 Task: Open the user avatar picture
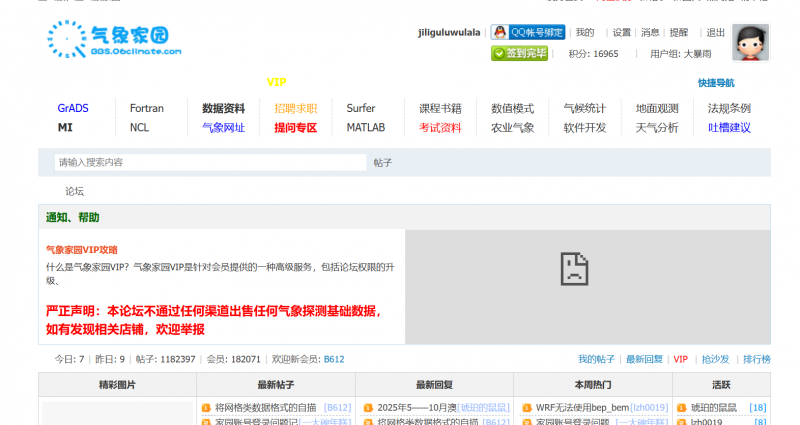click(750, 43)
